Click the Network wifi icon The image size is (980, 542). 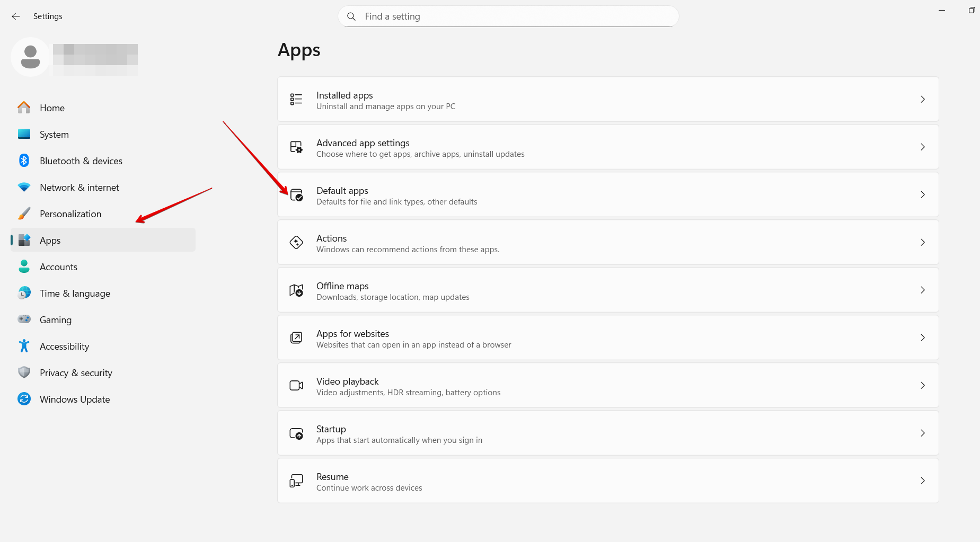click(x=24, y=187)
